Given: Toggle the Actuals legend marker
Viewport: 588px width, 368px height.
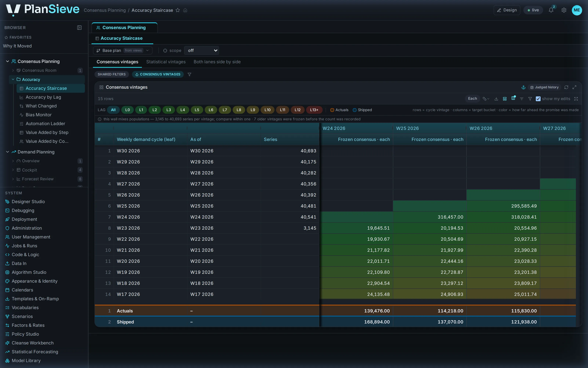Looking at the screenshot, I should point(332,110).
